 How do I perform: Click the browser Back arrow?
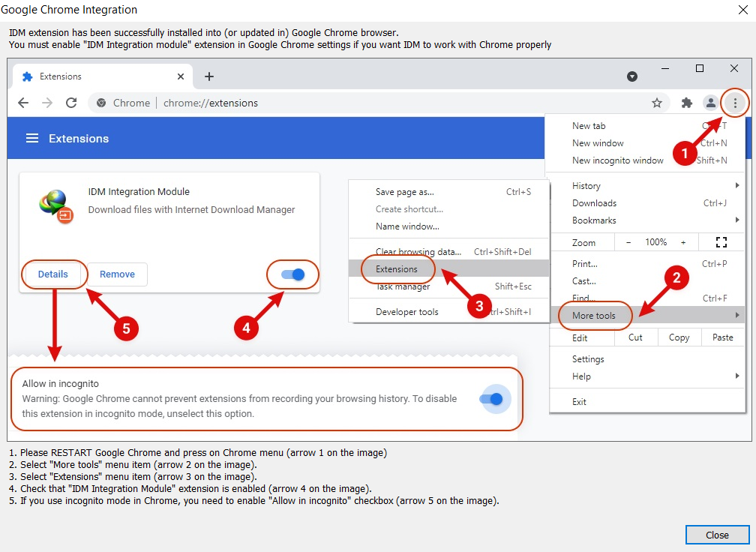(x=23, y=103)
